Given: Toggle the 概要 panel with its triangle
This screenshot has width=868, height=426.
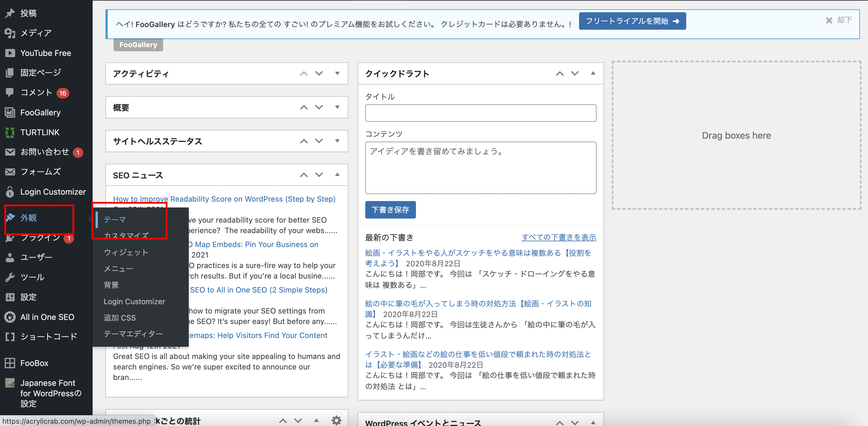Looking at the screenshot, I should (337, 107).
